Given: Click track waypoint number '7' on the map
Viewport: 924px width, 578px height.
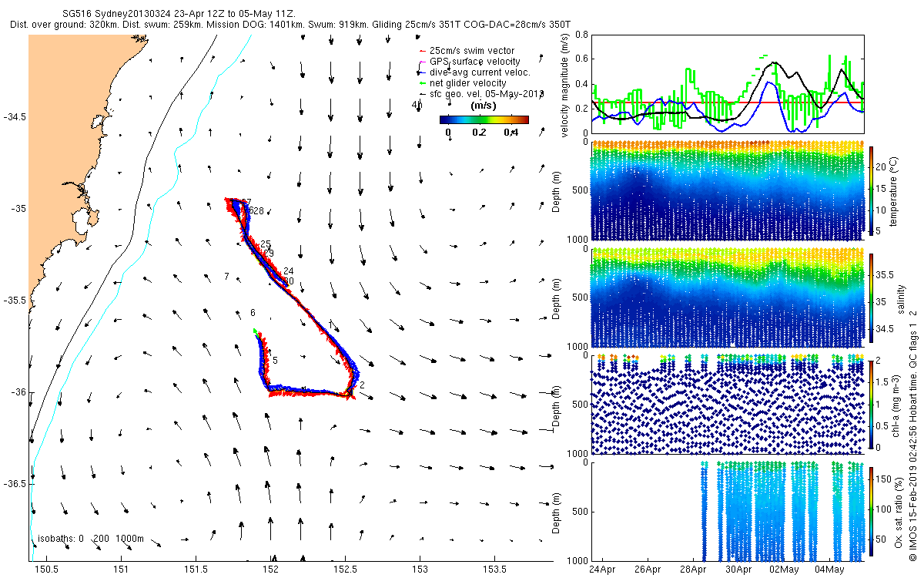Looking at the screenshot, I should tap(226, 276).
